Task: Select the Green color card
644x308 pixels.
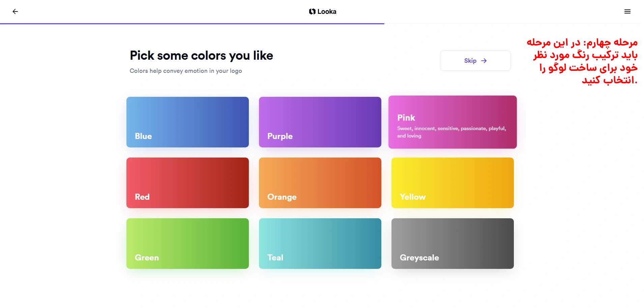Action: pyautogui.click(x=187, y=243)
